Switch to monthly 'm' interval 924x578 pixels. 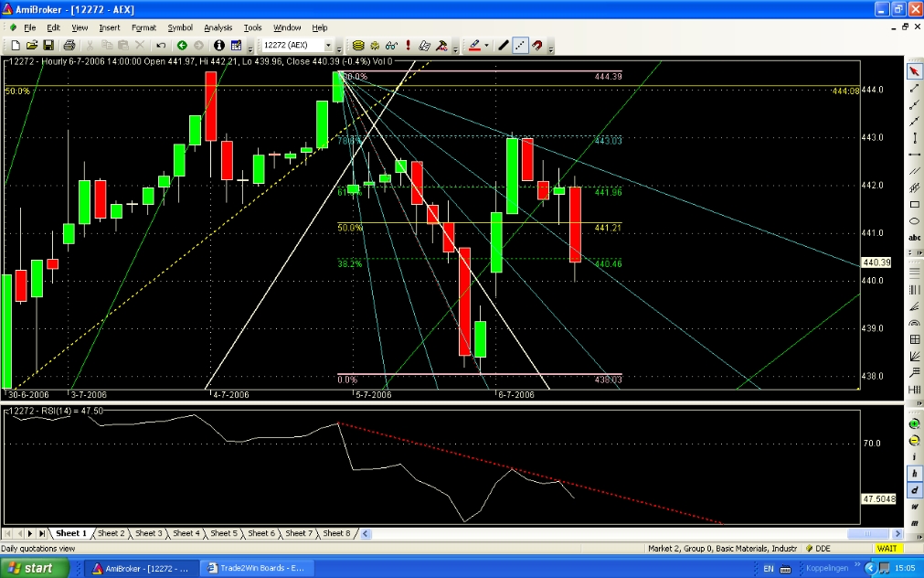click(x=914, y=522)
